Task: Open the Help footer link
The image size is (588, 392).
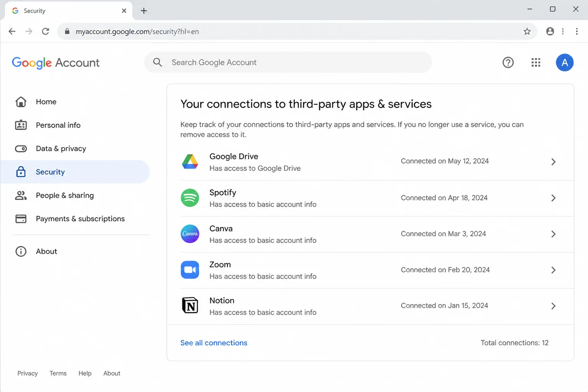Action: [x=85, y=373]
